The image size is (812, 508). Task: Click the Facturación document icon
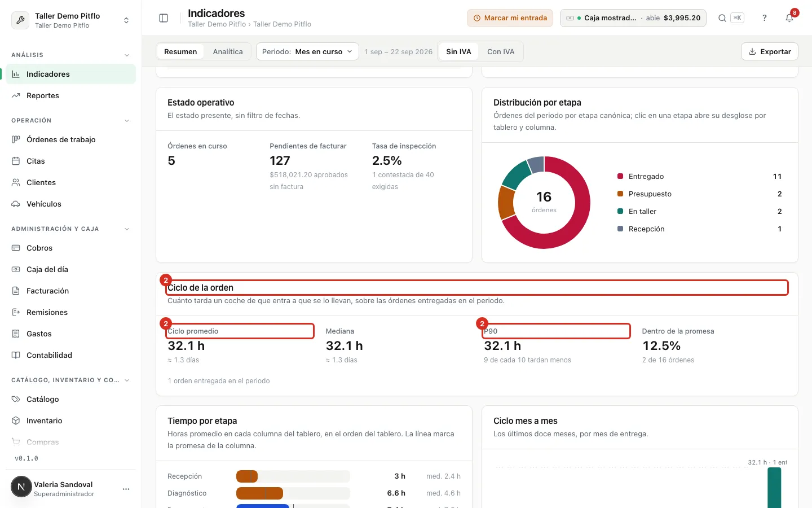pos(16,291)
